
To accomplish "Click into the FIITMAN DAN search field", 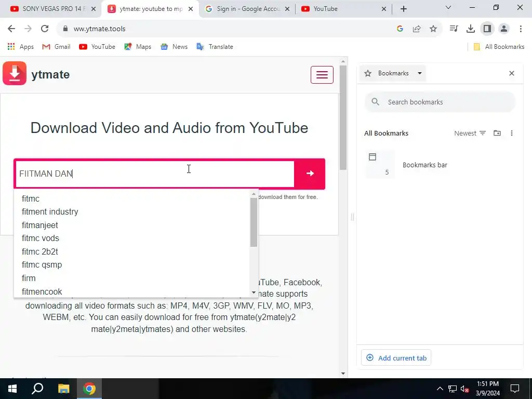I will coord(155,174).
